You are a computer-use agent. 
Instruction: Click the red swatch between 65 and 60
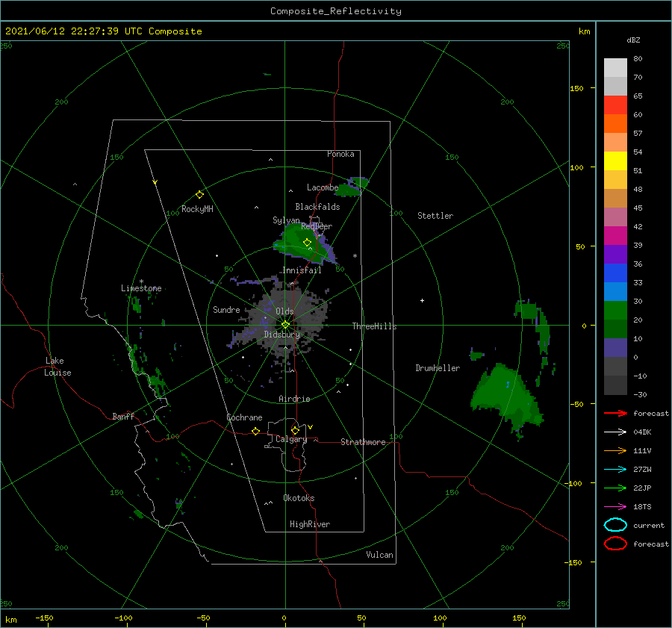pos(615,105)
